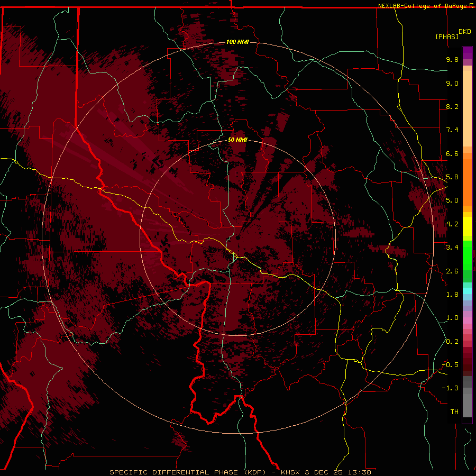Click the -0.5 value on the color scale

click(450, 365)
